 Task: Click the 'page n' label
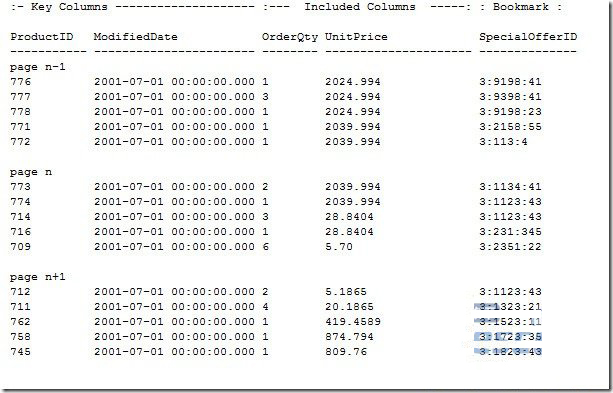point(31,172)
